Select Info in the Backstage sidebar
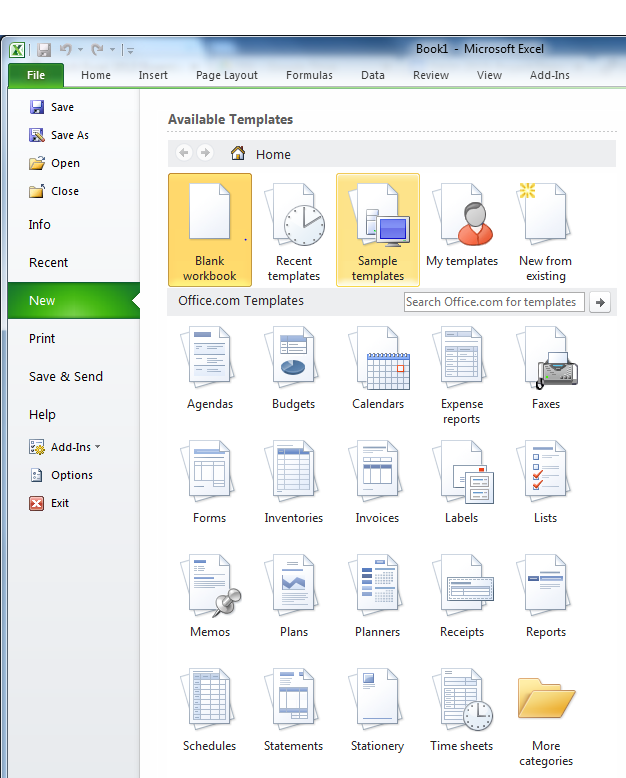626x778 pixels. 40,225
